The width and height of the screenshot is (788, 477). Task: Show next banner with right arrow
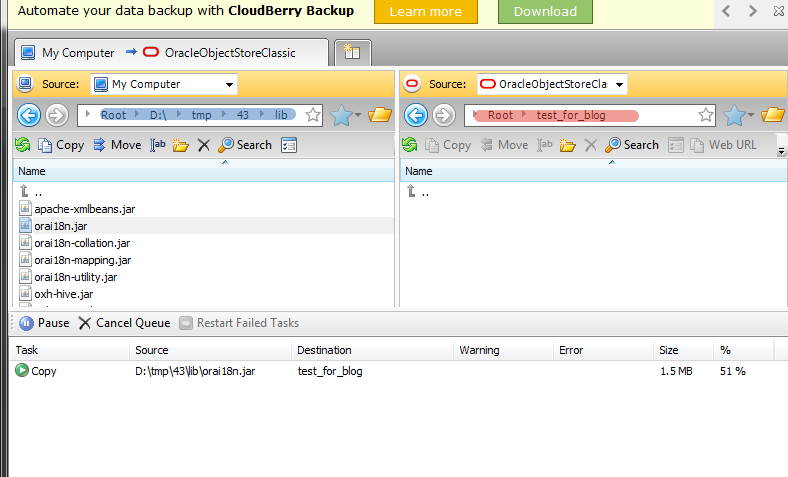coord(752,11)
